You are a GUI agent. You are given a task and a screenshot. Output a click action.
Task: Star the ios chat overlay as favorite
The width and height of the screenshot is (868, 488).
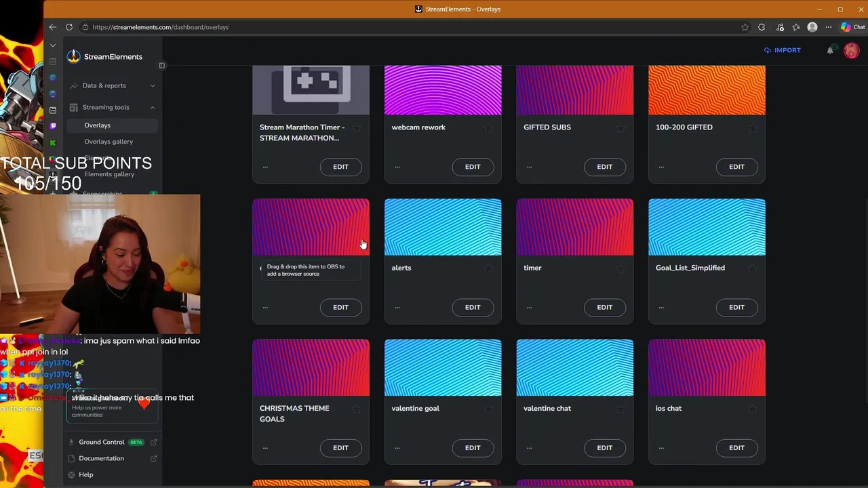point(752,409)
